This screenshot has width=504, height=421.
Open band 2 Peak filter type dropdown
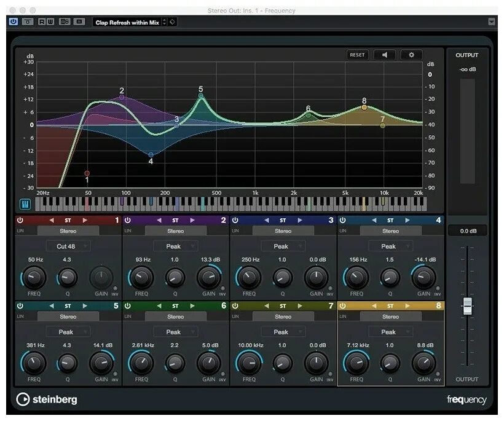coord(176,246)
